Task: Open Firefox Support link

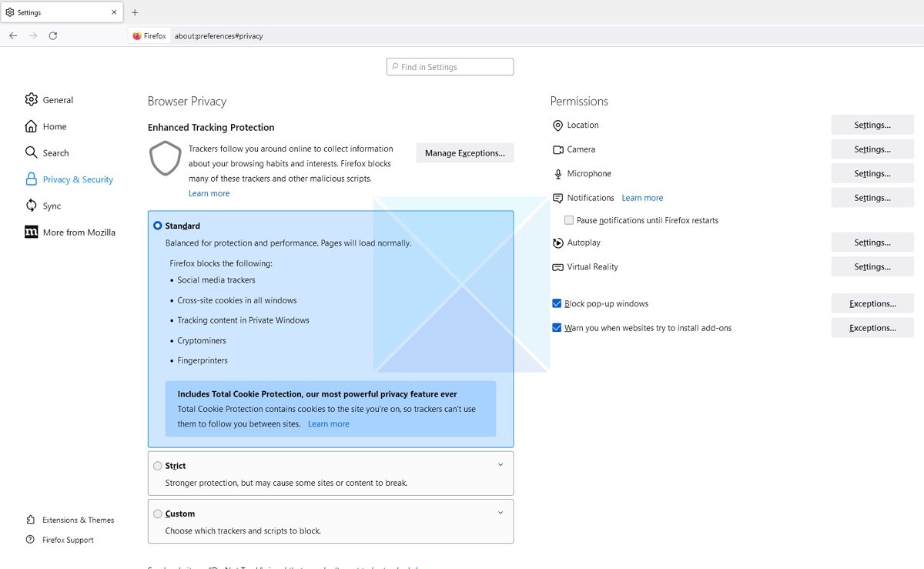Action: coord(68,540)
